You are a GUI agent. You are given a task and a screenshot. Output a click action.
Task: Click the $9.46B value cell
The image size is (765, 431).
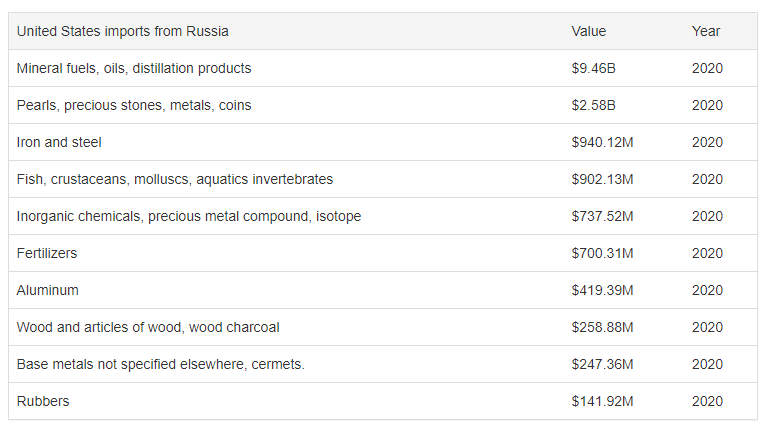coord(593,68)
